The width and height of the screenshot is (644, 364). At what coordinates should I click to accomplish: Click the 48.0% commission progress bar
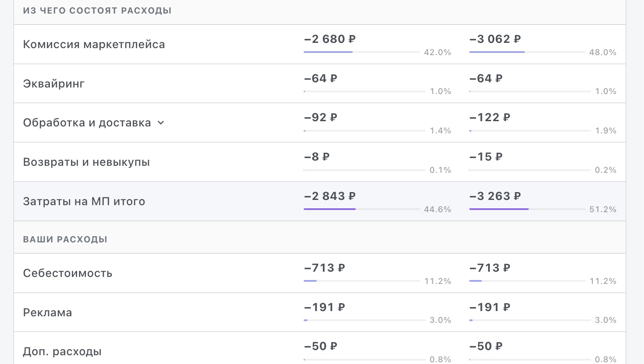pyautogui.click(x=527, y=52)
